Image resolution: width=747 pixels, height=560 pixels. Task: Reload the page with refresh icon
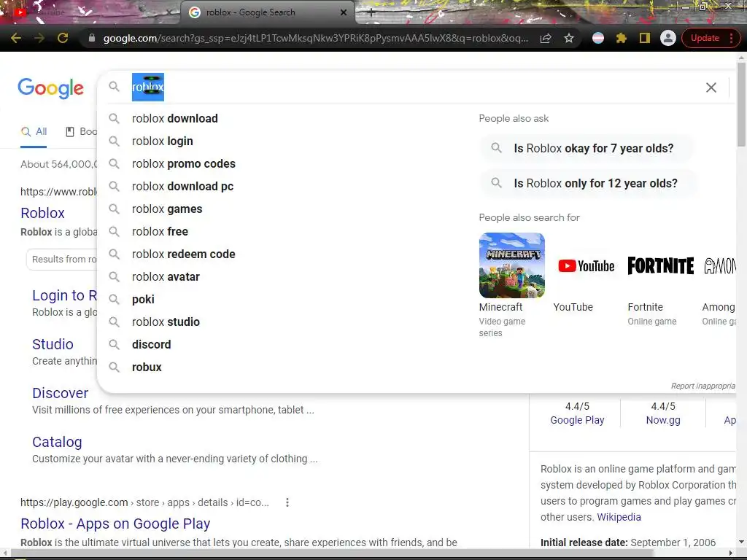coord(63,38)
